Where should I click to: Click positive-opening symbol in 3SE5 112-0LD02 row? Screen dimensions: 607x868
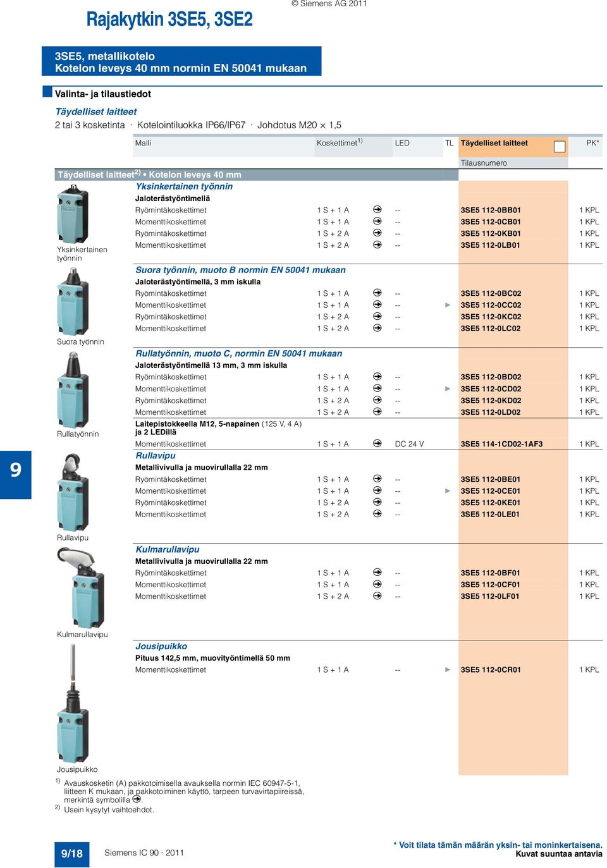click(x=377, y=412)
